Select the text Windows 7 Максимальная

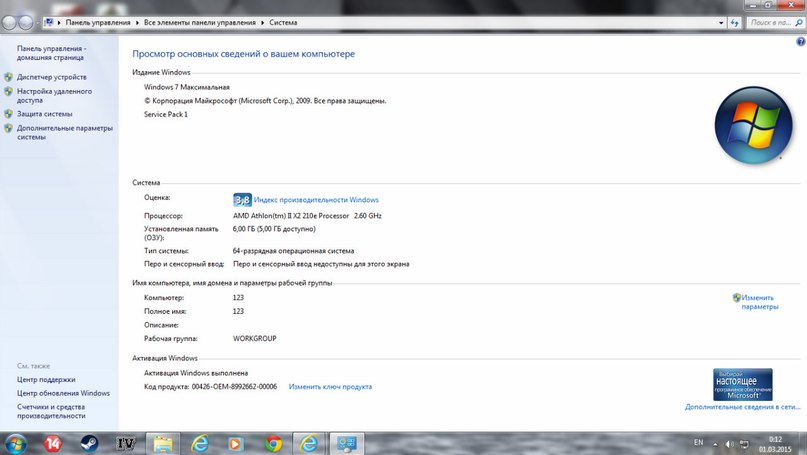[x=187, y=87]
